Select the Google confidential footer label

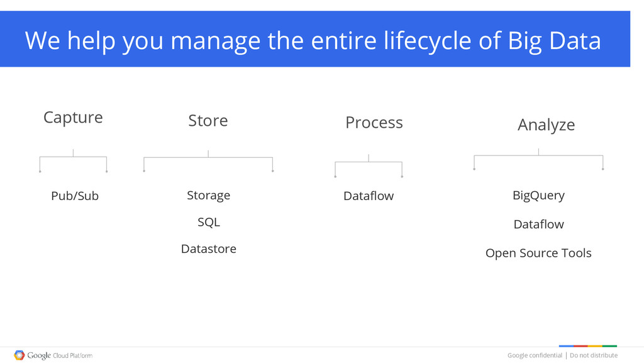(535, 355)
